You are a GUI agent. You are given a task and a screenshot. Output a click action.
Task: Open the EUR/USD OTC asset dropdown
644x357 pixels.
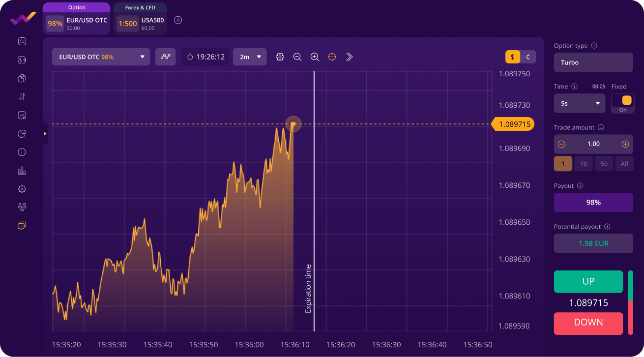click(101, 57)
